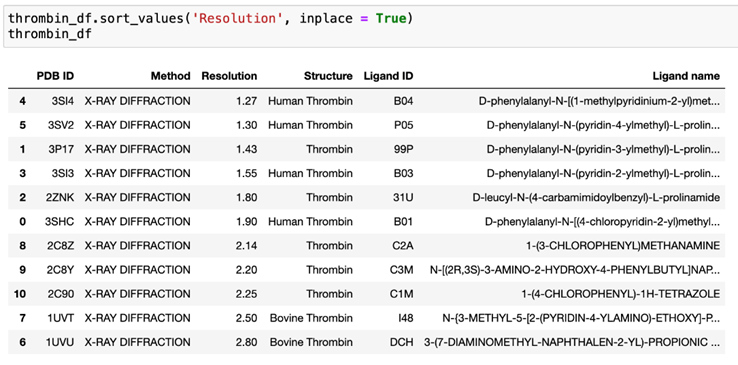The image size is (738, 365).
Task: Select the 'Structure' column header
Action: pyautogui.click(x=328, y=76)
